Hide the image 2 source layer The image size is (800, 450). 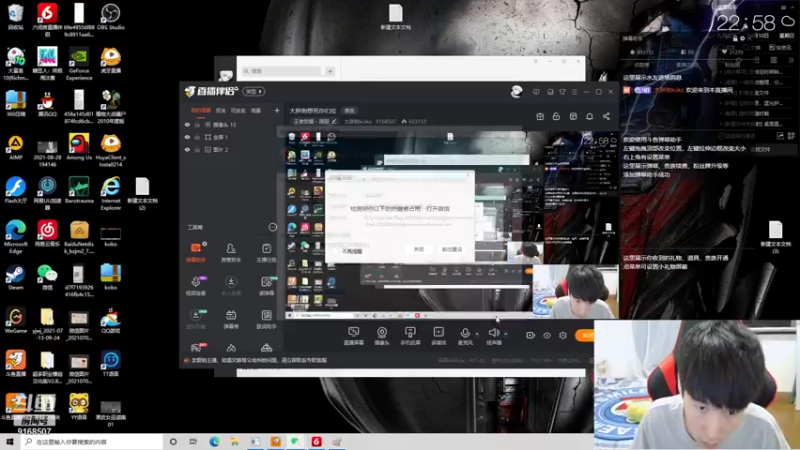tap(187, 149)
